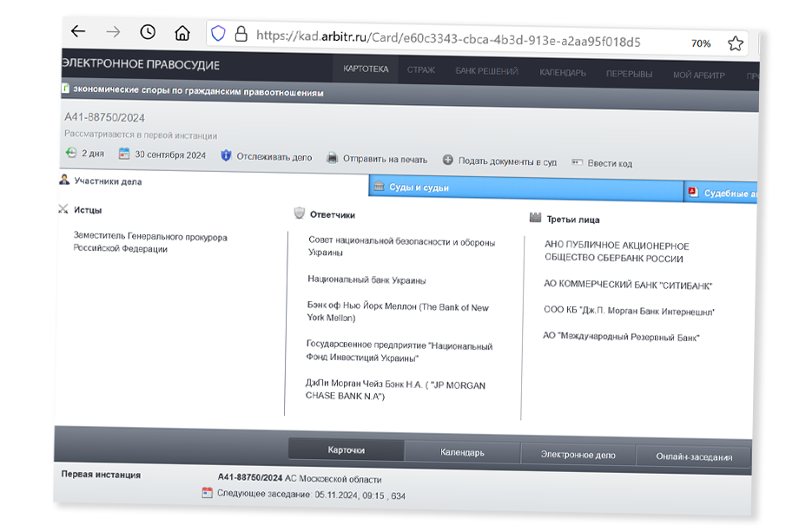Click the 70% zoom level indicator

point(701,43)
